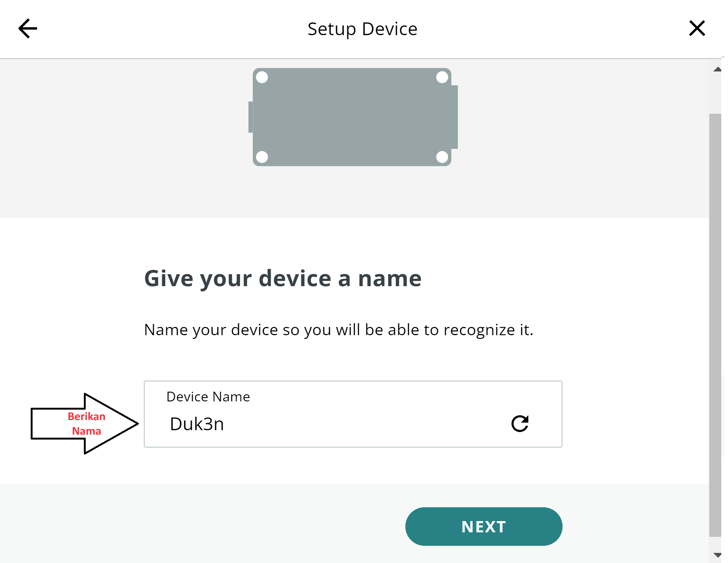Close the Setup Device dialog
Image resolution: width=728 pixels, height=563 pixels.
(x=697, y=28)
